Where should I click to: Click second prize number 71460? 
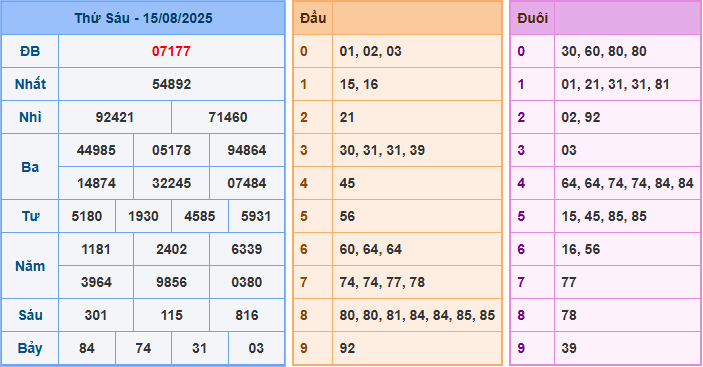click(x=228, y=117)
